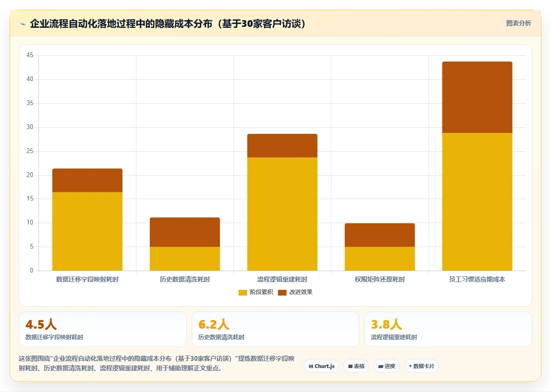This screenshot has width=551, height=392.
Task: Click the icon inside the Chart.js tag
Action: point(311,367)
